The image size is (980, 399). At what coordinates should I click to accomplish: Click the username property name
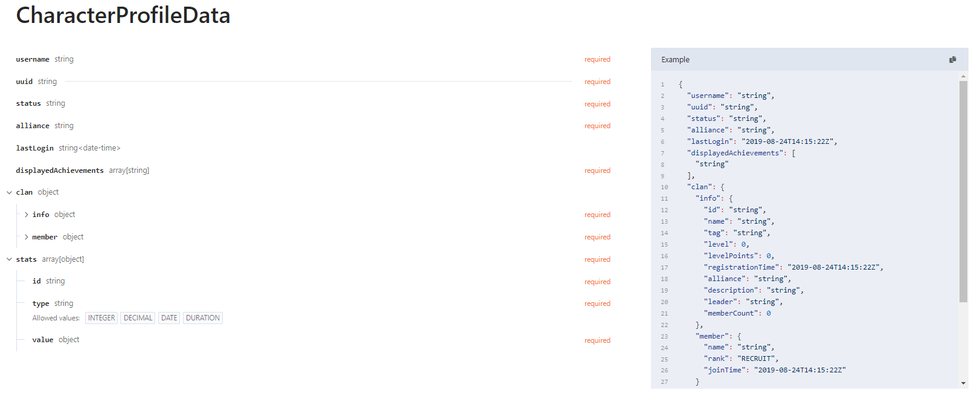tap(33, 60)
